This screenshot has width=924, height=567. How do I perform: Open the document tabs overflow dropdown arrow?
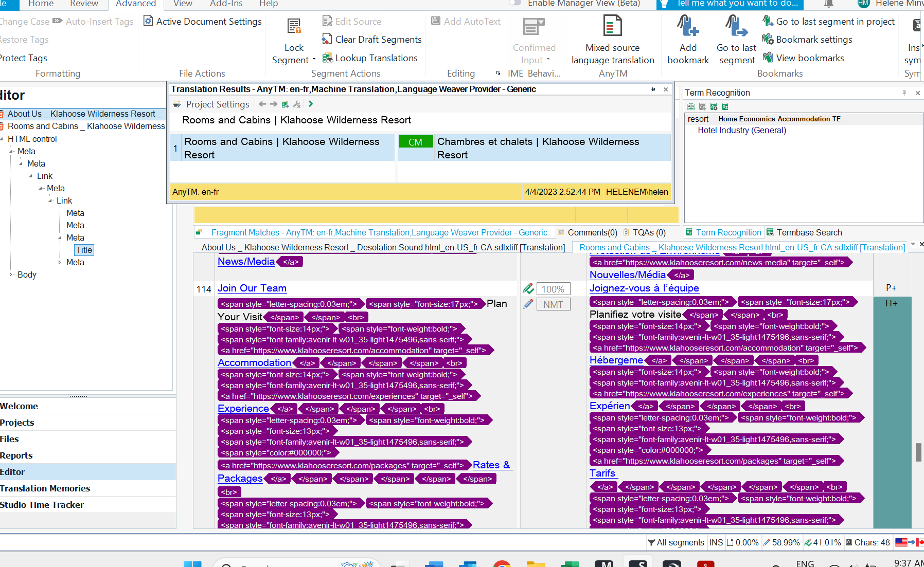pos(913,244)
